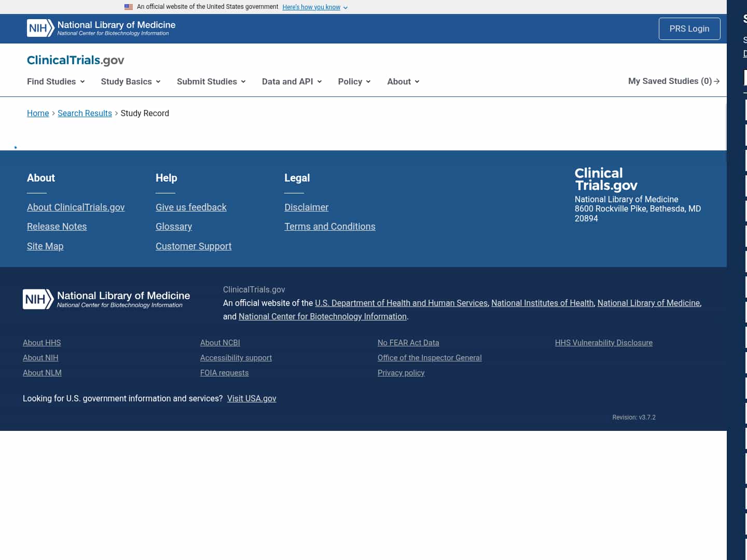Expand the Policy navigation menu

pos(354,81)
